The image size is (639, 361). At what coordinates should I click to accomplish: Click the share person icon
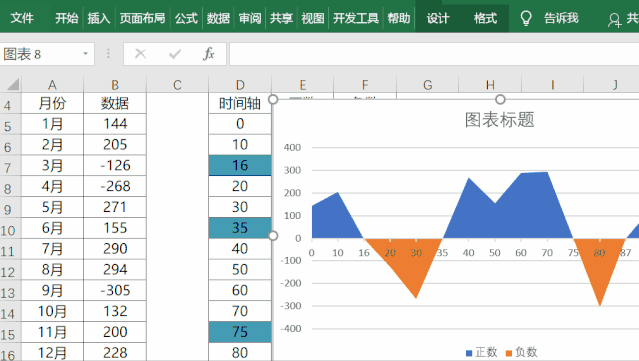[x=614, y=20]
